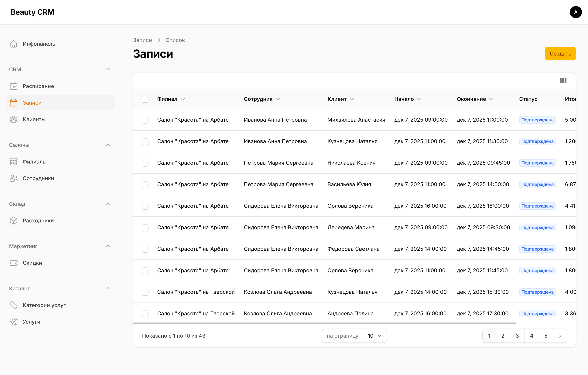
Task: Select the Расходники box icon
Action: click(x=14, y=220)
